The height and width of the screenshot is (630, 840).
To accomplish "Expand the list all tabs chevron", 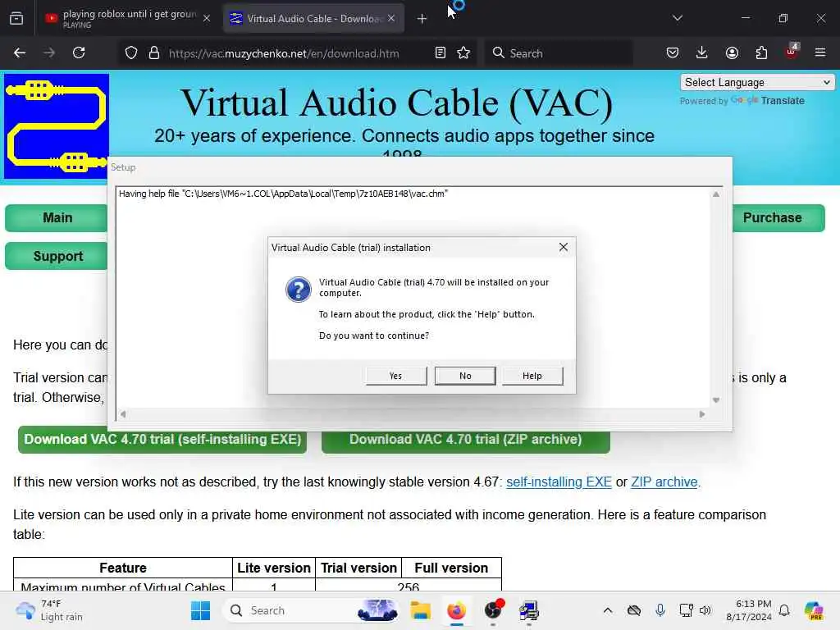I will [677, 18].
